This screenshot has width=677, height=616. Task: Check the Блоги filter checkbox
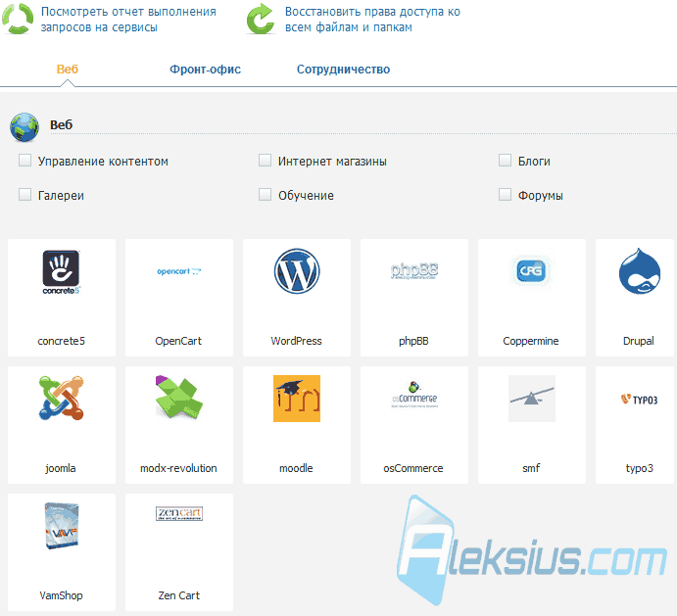[505, 161]
